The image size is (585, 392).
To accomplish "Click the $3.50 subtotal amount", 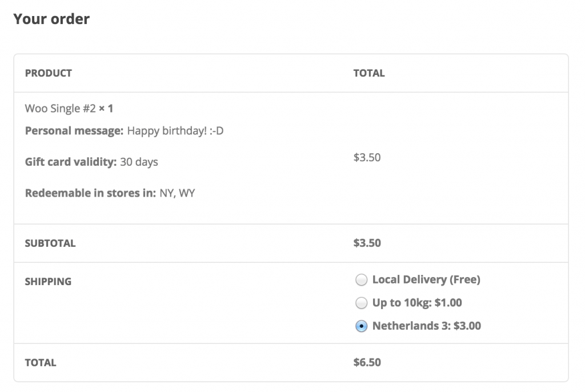I will 366,243.
